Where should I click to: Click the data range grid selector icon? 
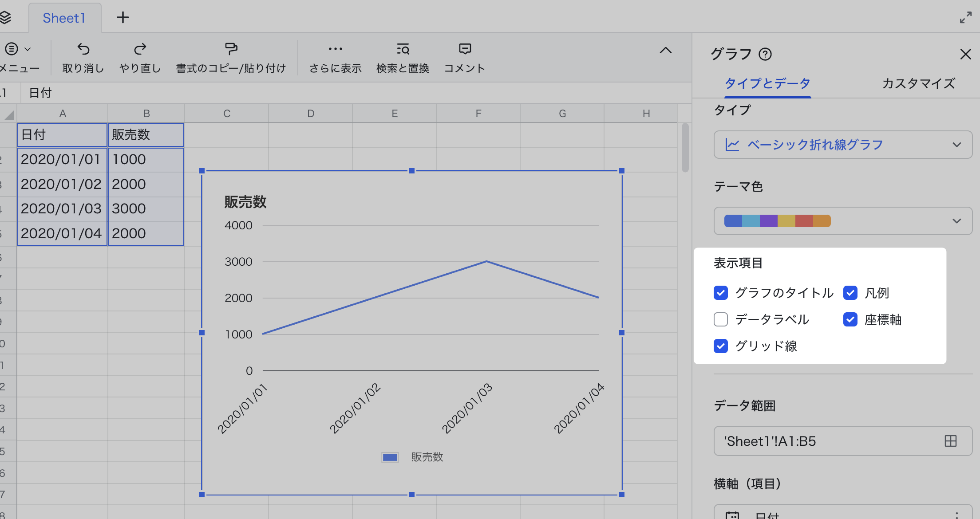(950, 441)
